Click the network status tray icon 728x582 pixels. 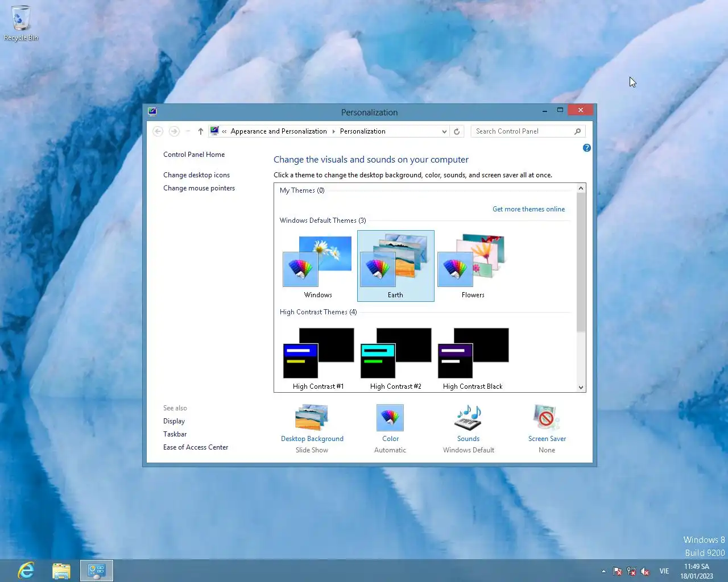(631, 571)
